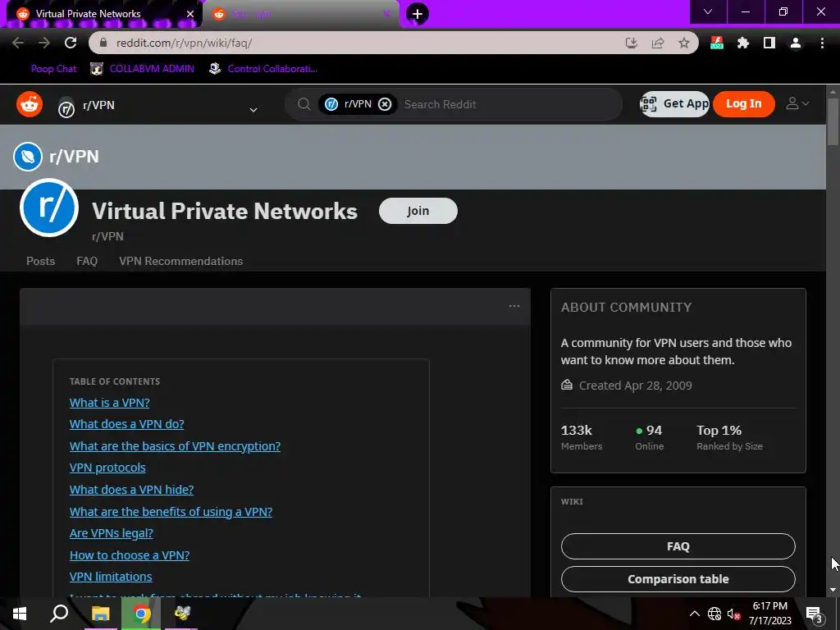Open a new tab with plus button
Viewport: 840px width, 630px height.
coord(418,14)
